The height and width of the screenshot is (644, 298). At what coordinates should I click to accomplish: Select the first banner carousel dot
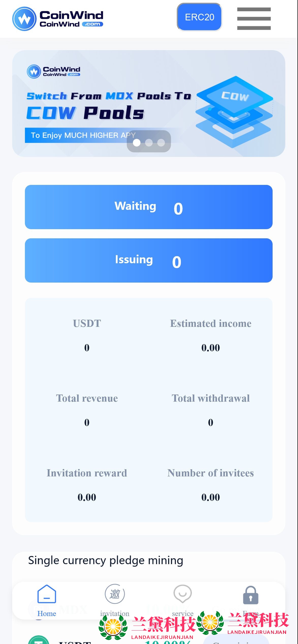pyautogui.click(x=137, y=143)
